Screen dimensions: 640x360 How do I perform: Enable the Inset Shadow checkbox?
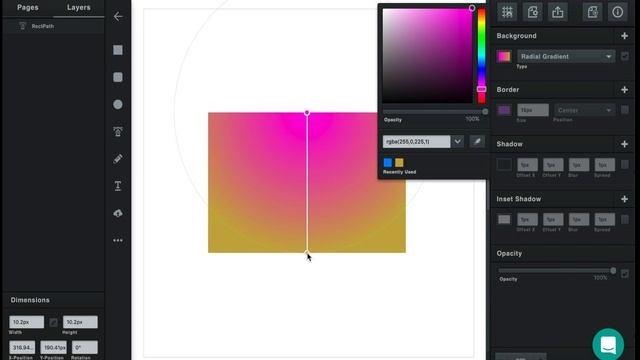tap(624, 219)
